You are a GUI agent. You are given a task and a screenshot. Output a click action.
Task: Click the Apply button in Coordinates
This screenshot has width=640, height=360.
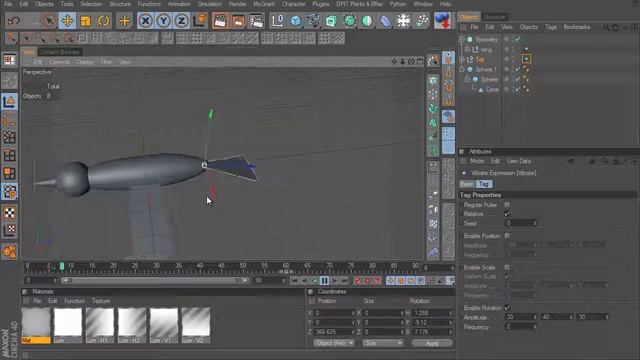point(432,343)
